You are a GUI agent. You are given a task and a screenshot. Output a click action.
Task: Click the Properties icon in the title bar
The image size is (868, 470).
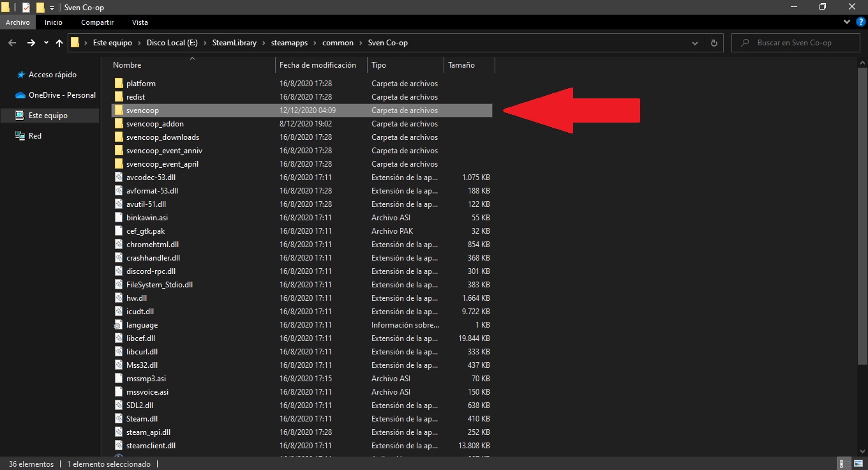26,7
